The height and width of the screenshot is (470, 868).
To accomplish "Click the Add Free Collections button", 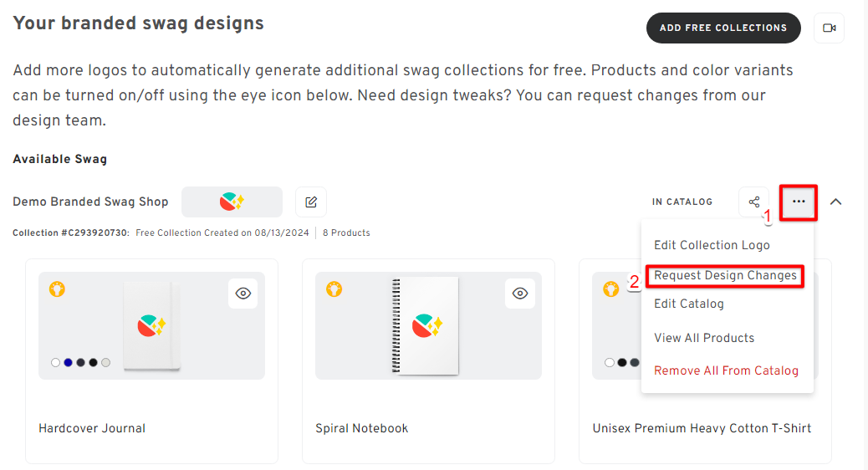I will click(723, 28).
